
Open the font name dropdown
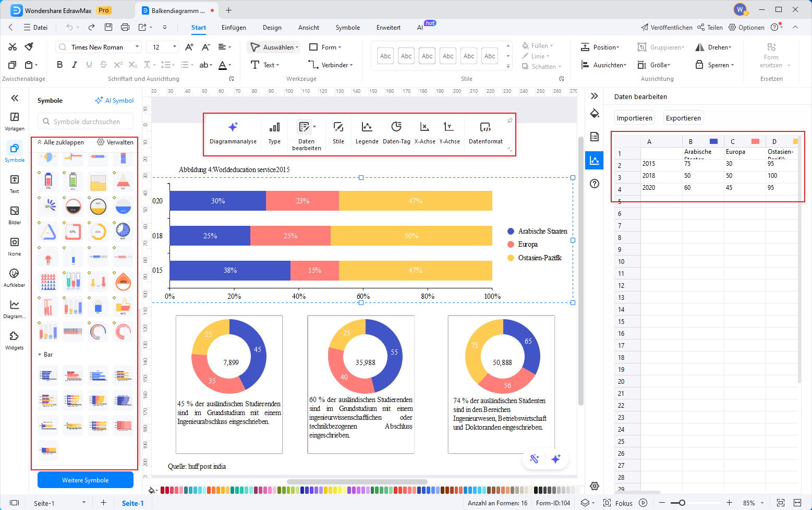coord(137,47)
